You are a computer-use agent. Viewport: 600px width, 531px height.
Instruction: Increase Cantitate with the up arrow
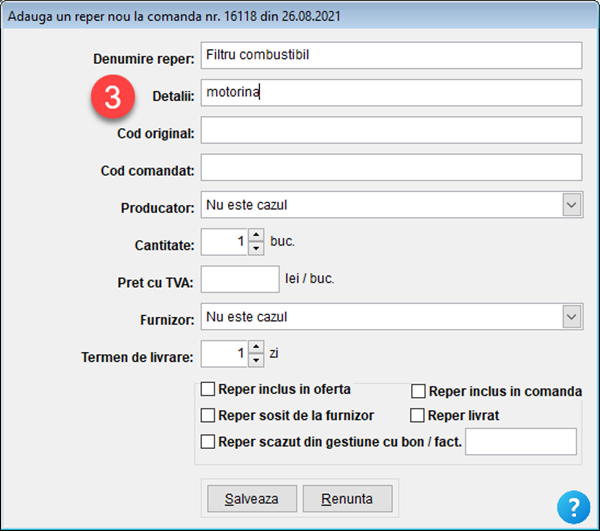click(x=255, y=236)
